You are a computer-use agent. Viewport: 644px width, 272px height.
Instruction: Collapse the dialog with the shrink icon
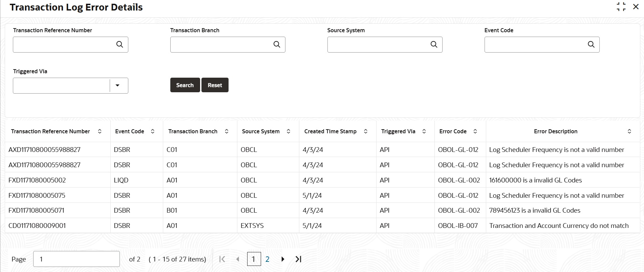(621, 7)
